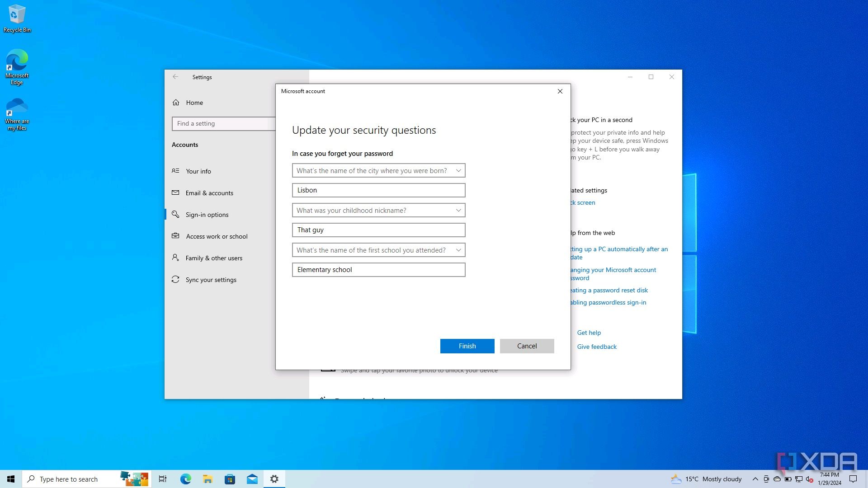Click the Finish button to save questions

(x=467, y=346)
